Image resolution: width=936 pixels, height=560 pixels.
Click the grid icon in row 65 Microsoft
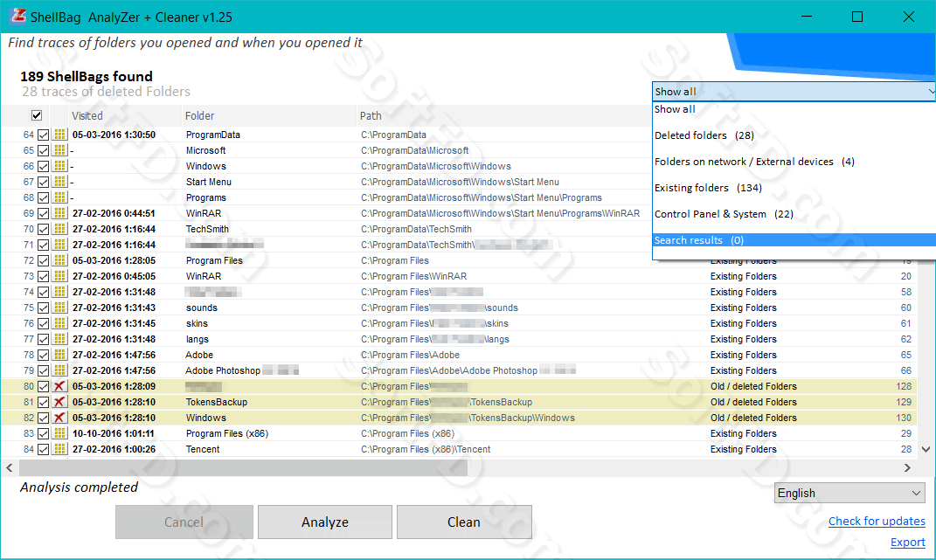coord(59,150)
